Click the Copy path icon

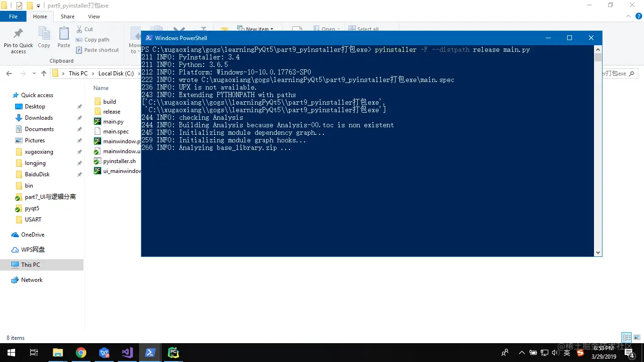click(79, 39)
